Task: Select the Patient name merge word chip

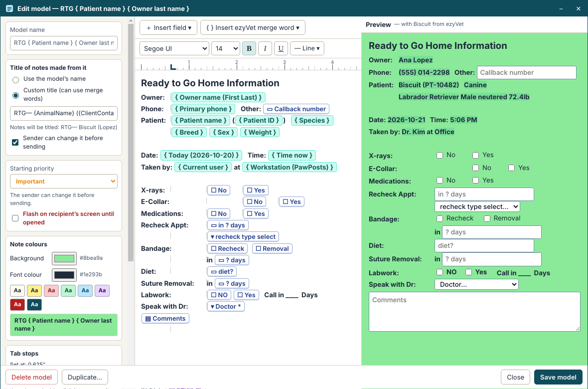Action: point(201,121)
